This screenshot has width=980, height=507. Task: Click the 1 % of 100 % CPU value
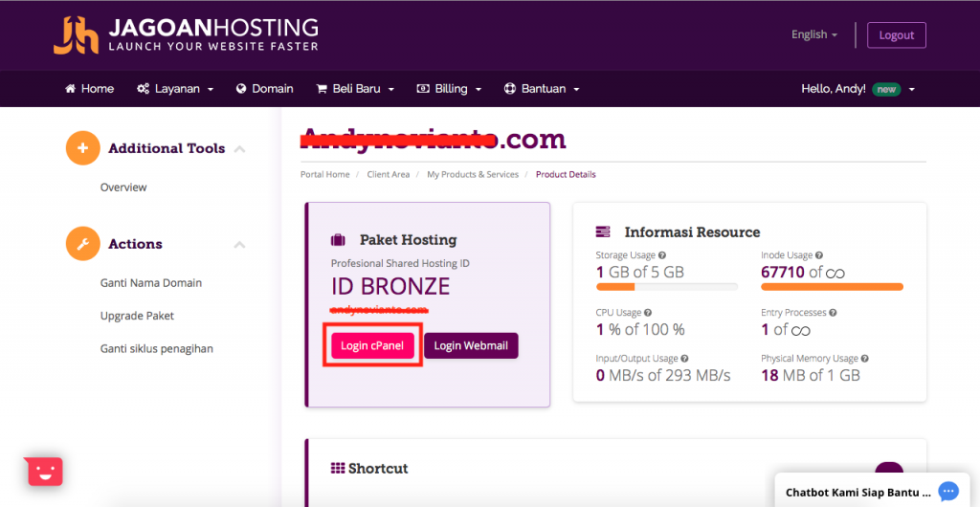click(640, 329)
